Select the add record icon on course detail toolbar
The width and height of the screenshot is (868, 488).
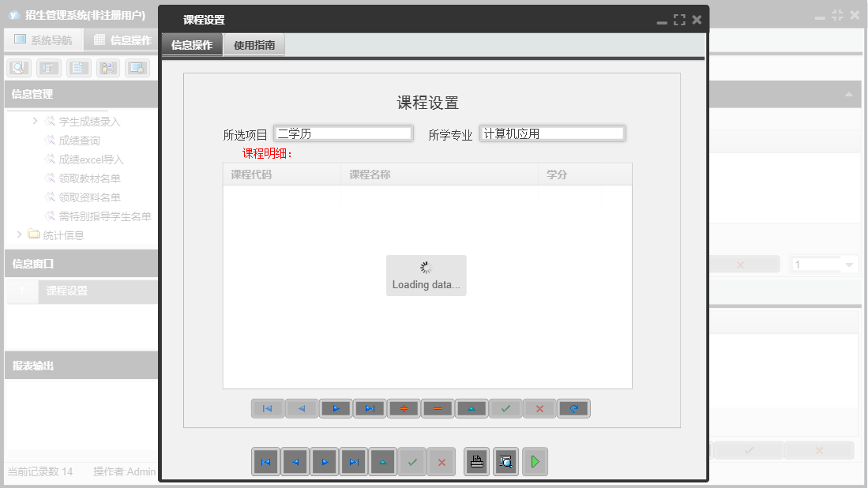403,408
